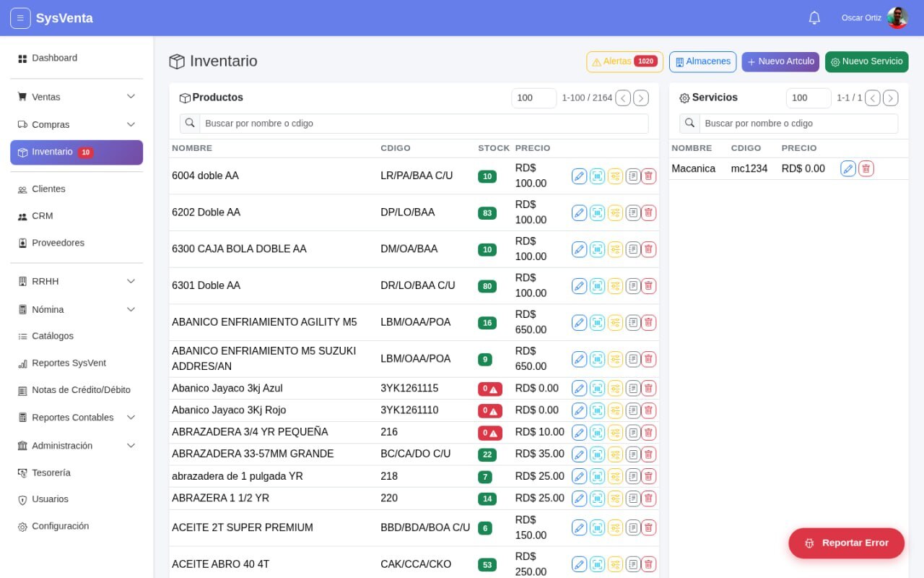Edit ABANICO ENFRIAMIENTO M5 SUZUKI ADDRES/AN
The width and height of the screenshot is (924, 578).
pyautogui.click(x=579, y=359)
